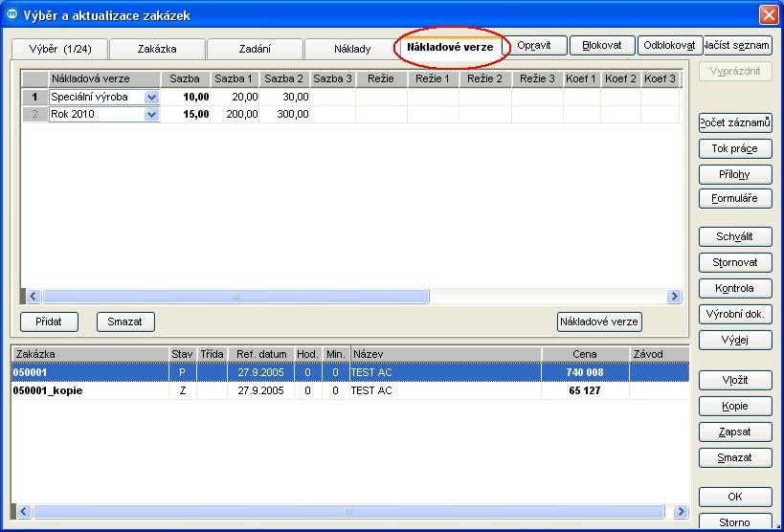Screen dimensions: 784x532
Task: Click the Kopie button
Action: 735,407
